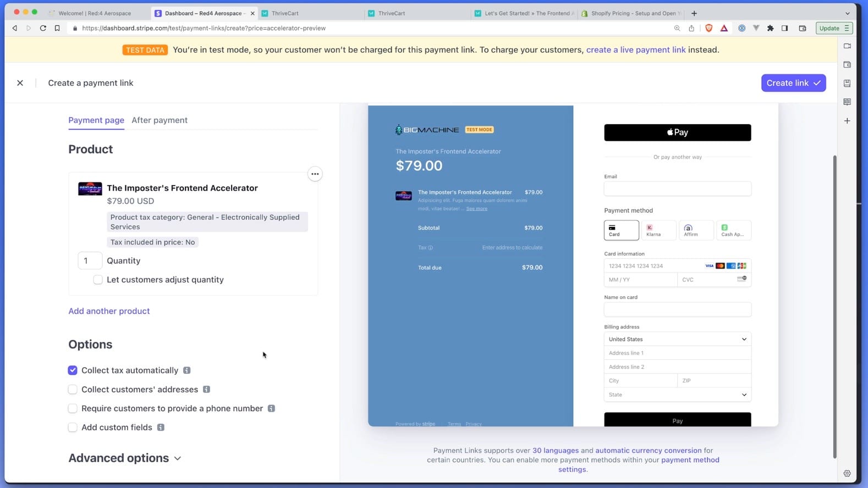Click the info icon beside Collect tax automatically
Image resolution: width=868 pixels, height=488 pixels.
click(187, 370)
